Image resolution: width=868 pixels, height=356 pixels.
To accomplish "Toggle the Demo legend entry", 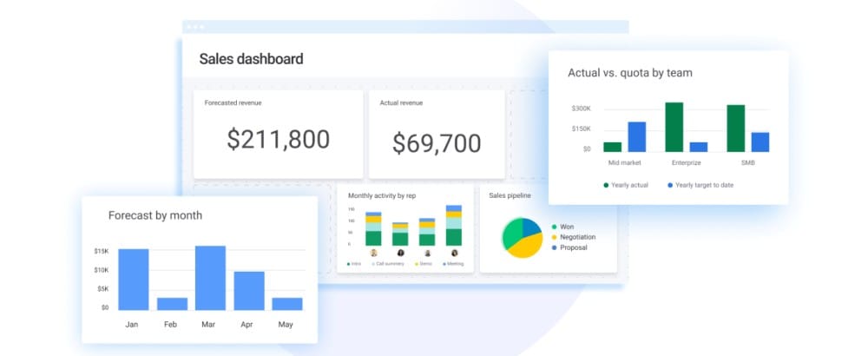I will point(424,264).
